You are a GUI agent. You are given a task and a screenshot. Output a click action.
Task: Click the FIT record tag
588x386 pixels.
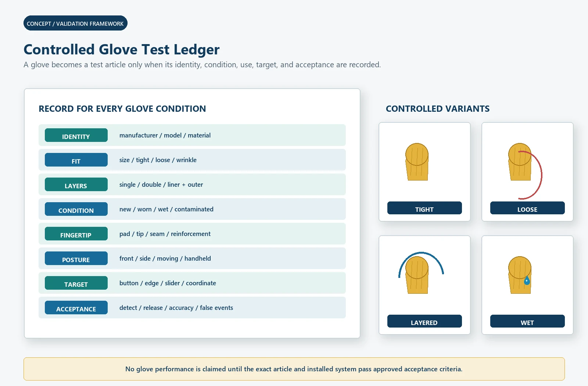[x=76, y=160]
